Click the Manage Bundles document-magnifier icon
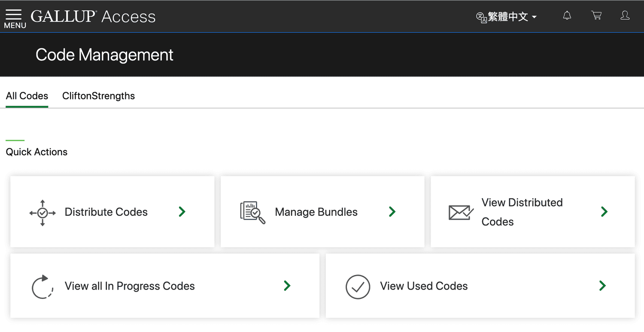This screenshot has height=332, width=644. click(252, 213)
